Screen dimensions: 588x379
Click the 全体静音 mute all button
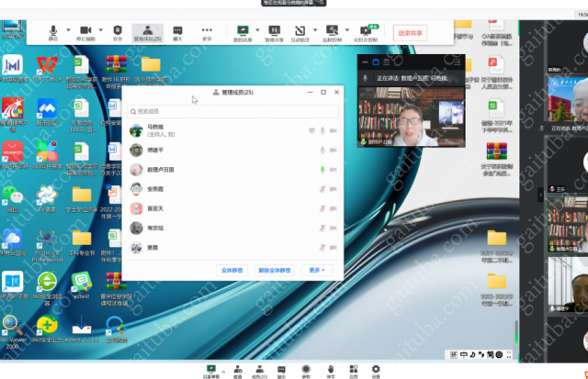click(x=232, y=271)
